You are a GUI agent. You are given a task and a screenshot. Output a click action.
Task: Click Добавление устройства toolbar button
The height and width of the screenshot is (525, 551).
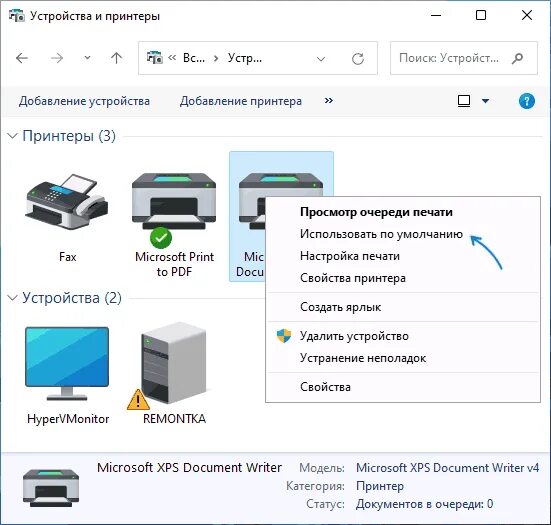click(84, 101)
